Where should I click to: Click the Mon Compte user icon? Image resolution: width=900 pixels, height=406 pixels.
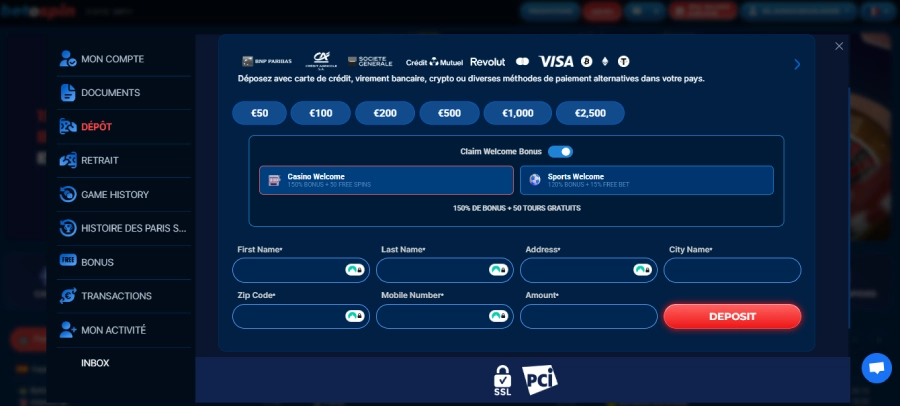point(68,59)
